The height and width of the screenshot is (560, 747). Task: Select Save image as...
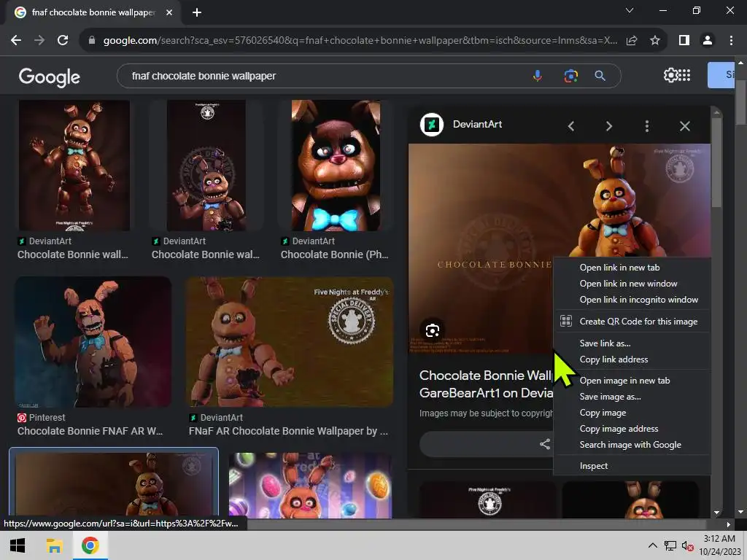(610, 397)
